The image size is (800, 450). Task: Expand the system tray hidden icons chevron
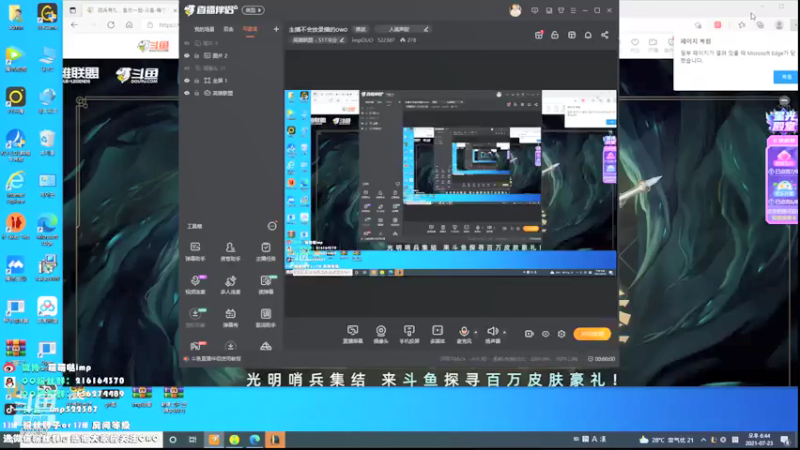point(704,439)
